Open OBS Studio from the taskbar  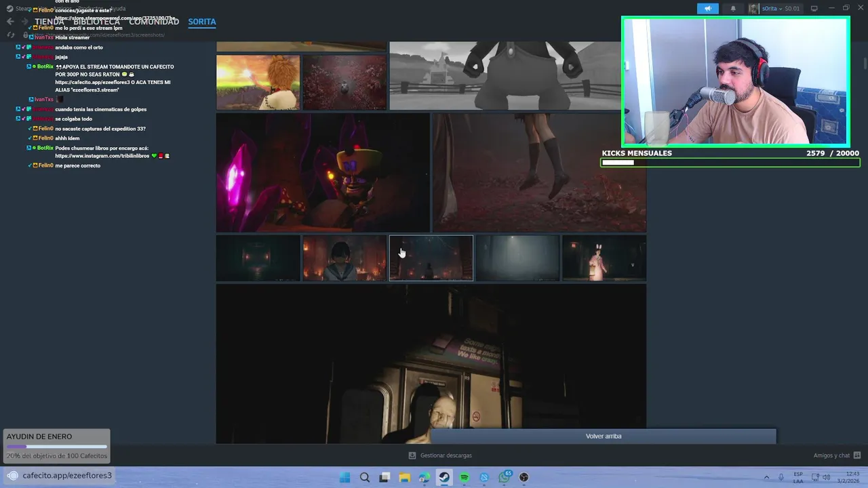tap(524, 477)
